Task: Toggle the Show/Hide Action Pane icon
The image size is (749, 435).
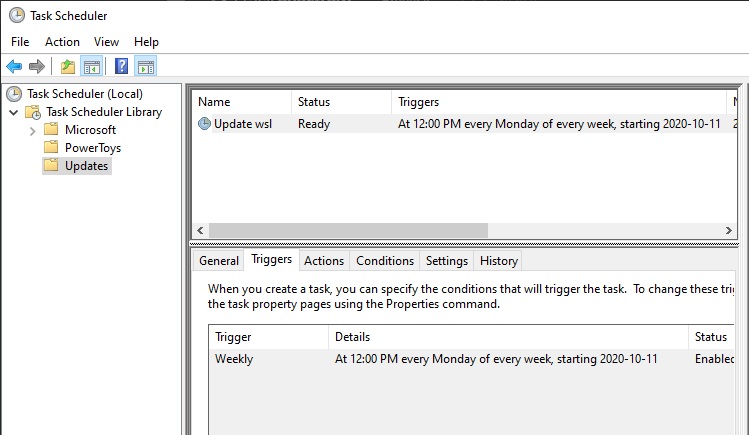Action: 145,67
